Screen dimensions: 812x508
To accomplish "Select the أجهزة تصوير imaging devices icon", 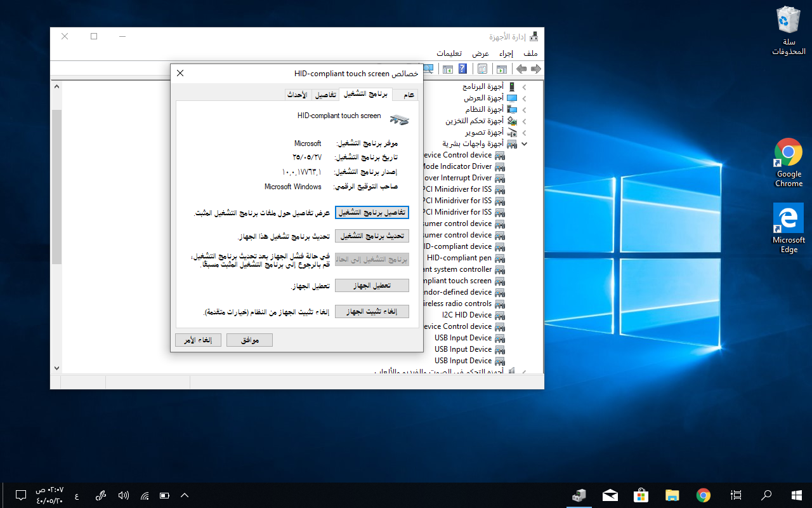I will (x=512, y=132).
